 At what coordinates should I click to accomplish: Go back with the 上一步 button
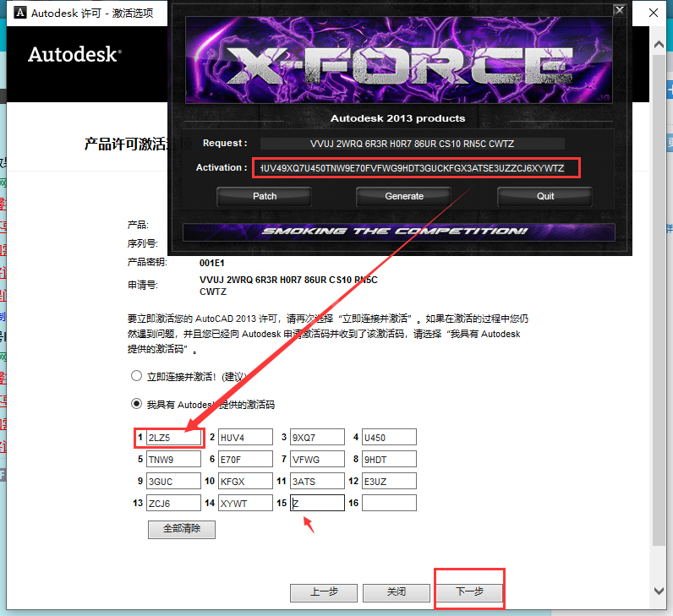click(324, 592)
